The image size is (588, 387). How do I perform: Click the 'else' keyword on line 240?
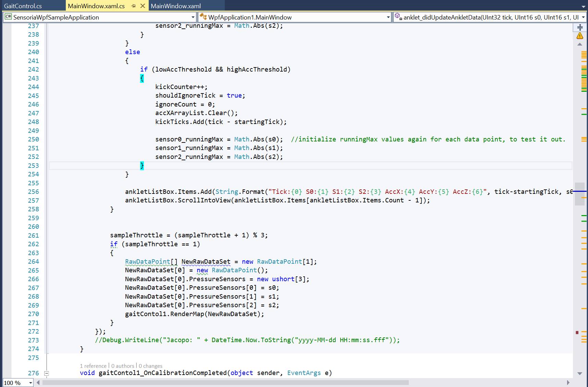click(x=133, y=52)
